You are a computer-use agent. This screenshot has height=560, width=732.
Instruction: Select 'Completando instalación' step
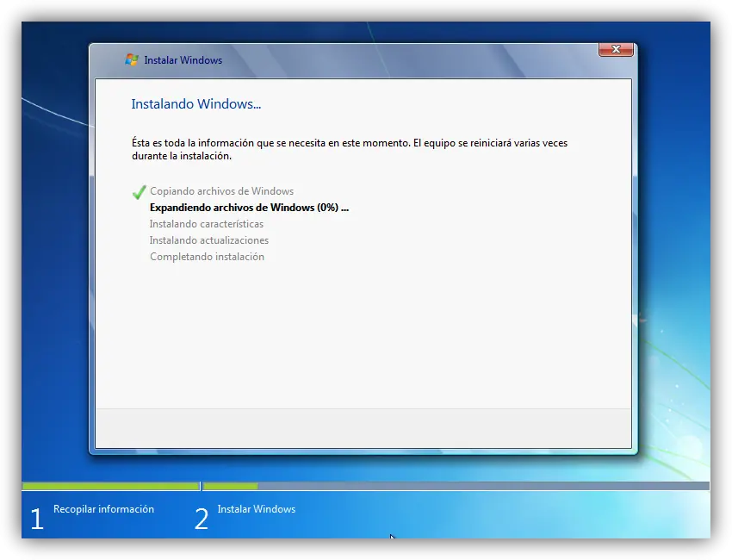(207, 257)
